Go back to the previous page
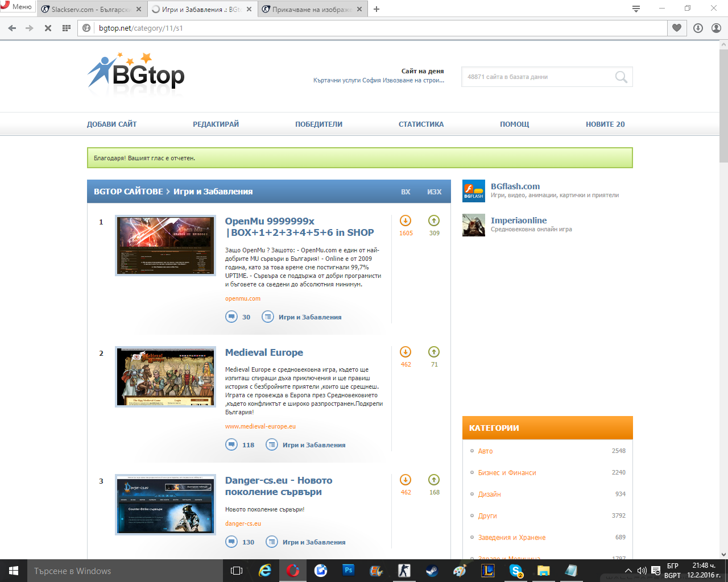The image size is (728, 582). click(12, 28)
